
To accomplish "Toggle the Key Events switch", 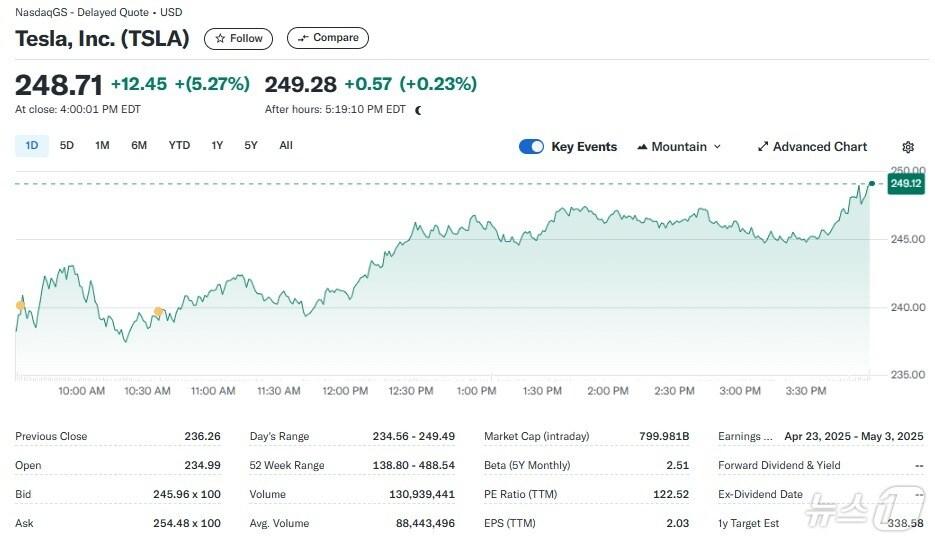I will [531, 147].
